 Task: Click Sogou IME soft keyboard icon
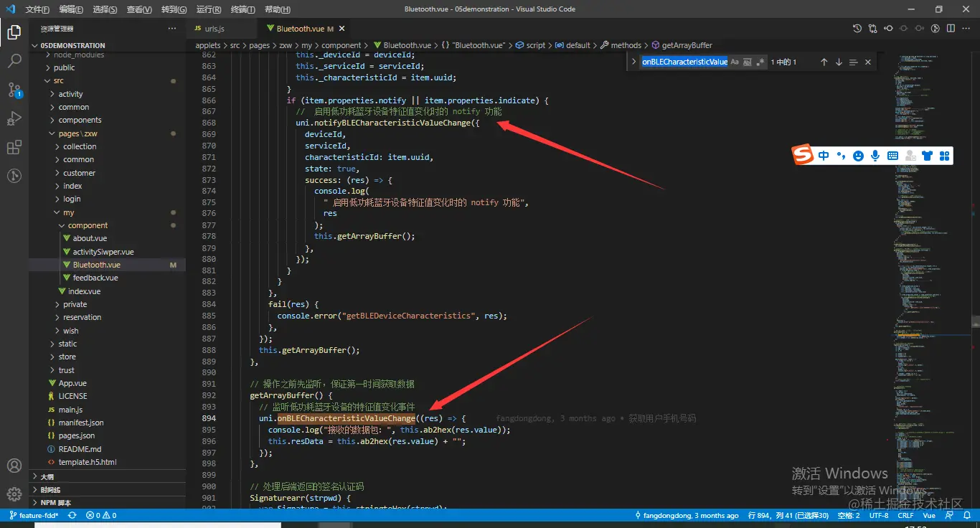tap(892, 155)
